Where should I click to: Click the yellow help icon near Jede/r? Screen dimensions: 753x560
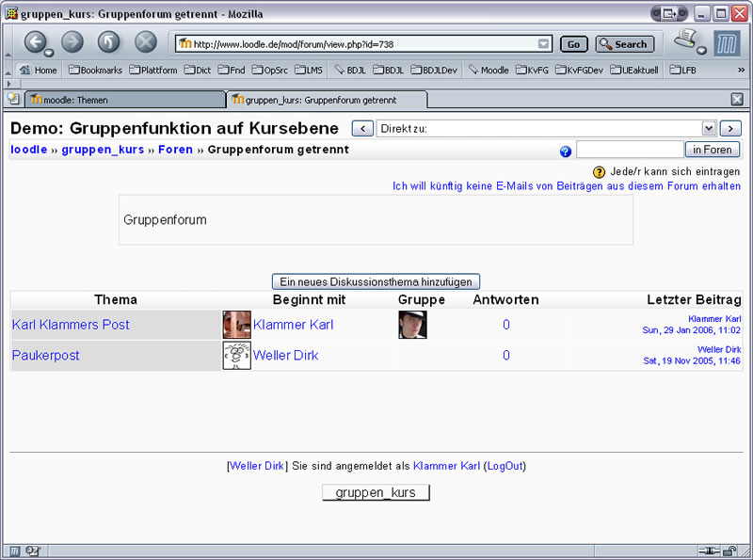(x=599, y=171)
